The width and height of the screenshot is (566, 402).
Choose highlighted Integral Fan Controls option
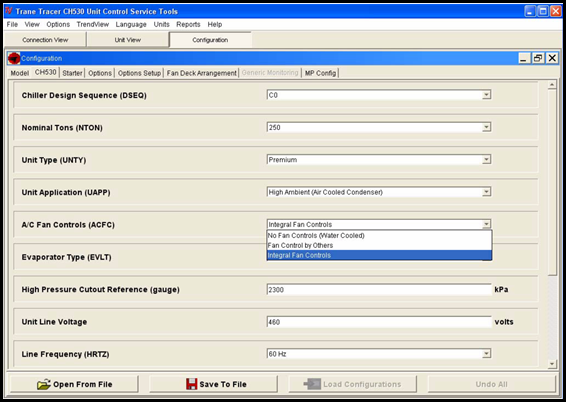click(x=379, y=255)
